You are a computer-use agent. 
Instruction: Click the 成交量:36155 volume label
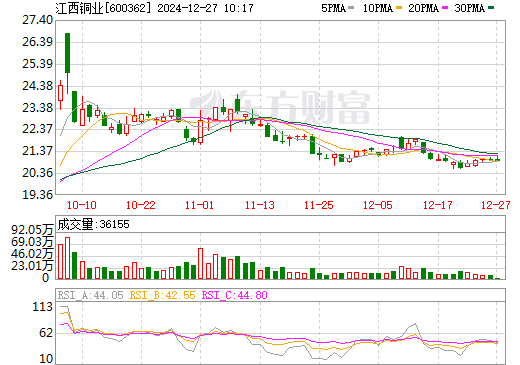pos(93,224)
